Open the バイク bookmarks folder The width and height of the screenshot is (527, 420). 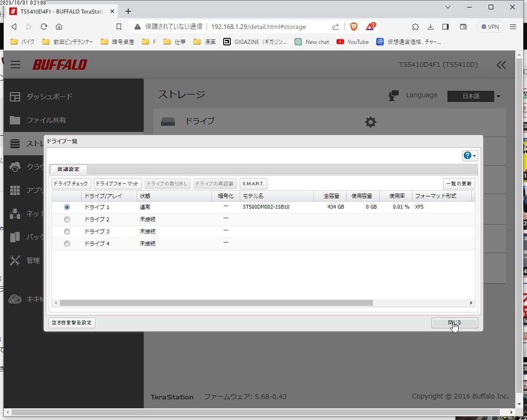coord(22,42)
